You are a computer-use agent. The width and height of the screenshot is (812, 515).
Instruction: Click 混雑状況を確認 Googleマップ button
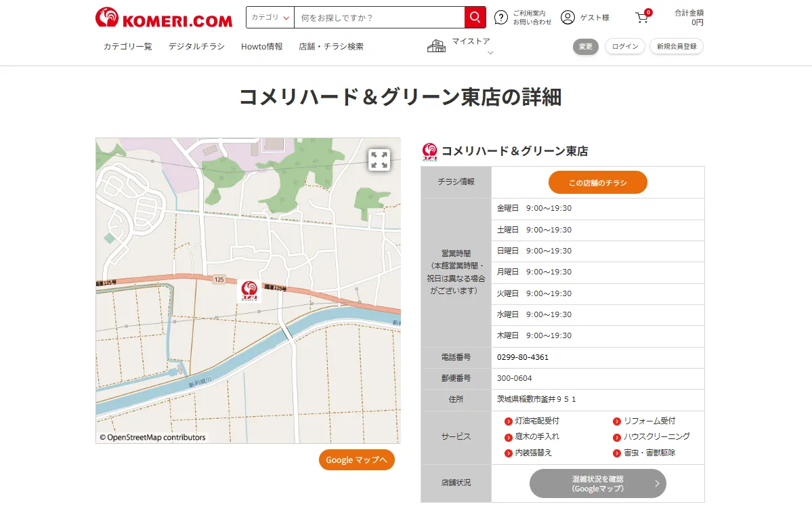(x=597, y=484)
